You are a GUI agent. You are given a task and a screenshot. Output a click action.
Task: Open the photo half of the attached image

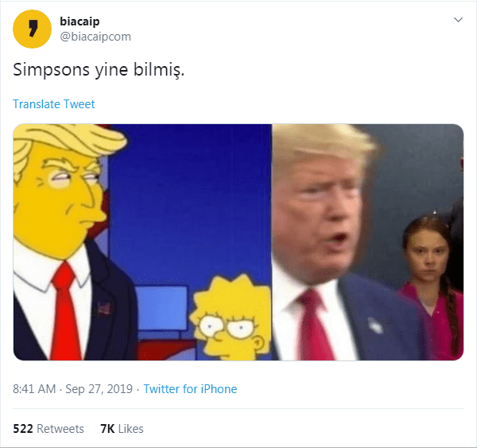pos(368,242)
